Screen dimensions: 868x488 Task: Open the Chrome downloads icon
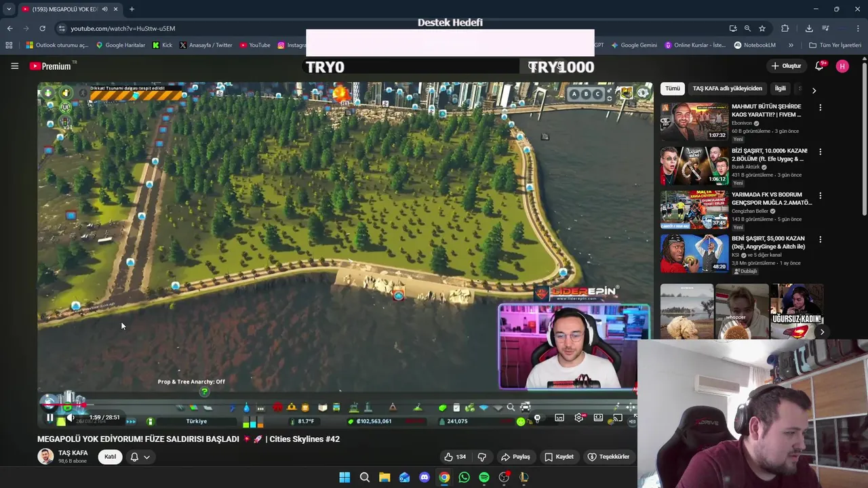(x=809, y=28)
